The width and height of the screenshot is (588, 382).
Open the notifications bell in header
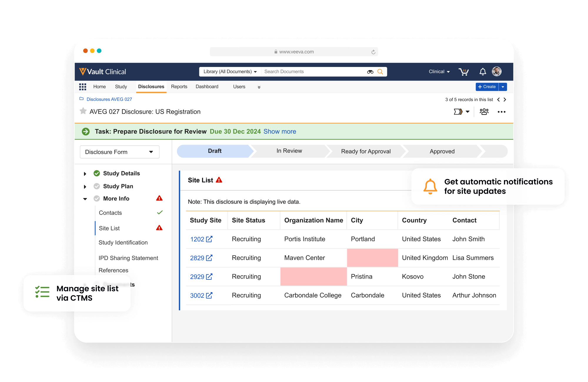tap(483, 72)
